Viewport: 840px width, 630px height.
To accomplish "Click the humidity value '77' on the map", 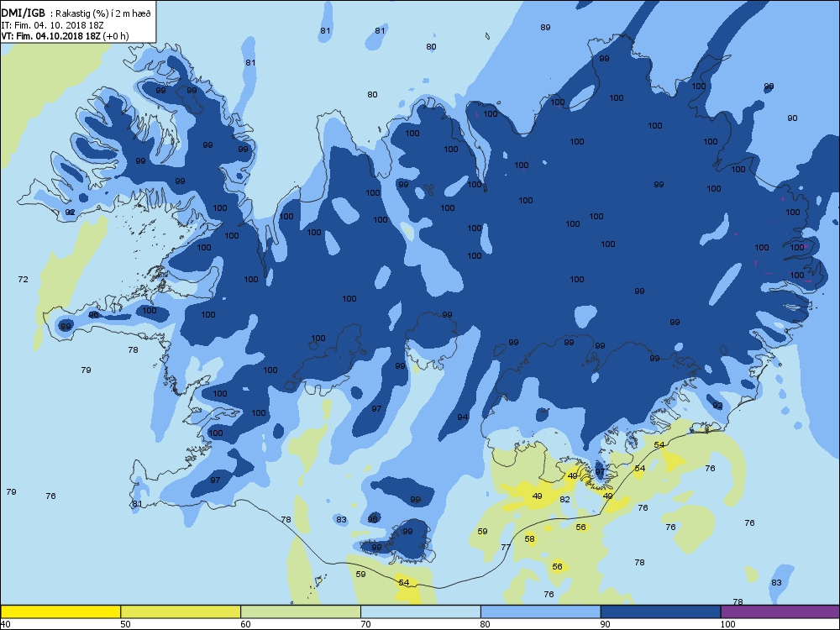I will [506, 547].
